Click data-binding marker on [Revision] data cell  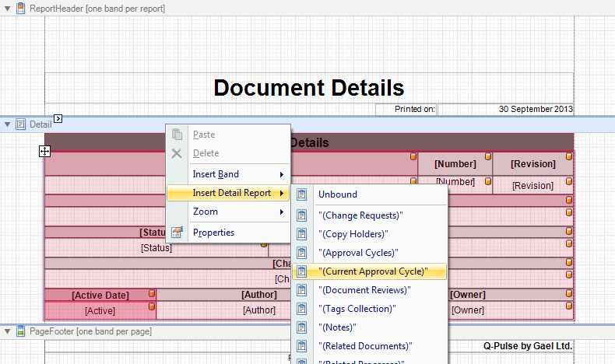point(569,181)
